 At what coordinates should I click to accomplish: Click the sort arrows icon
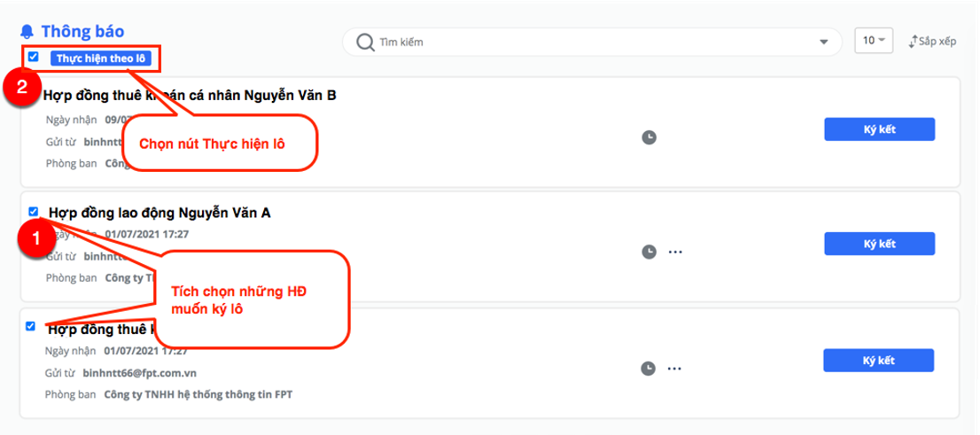click(x=914, y=42)
